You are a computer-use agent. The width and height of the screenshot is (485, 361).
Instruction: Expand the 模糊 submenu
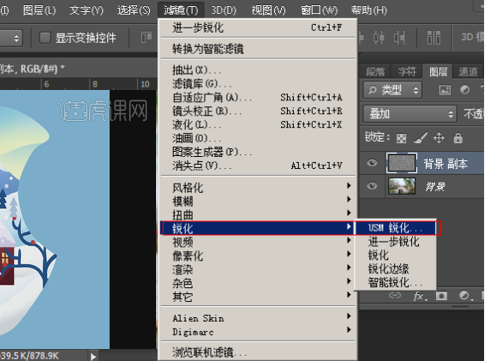257,201
